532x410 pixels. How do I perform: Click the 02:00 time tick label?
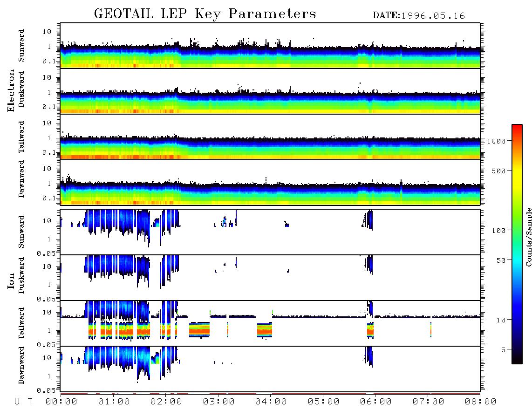pyautogui.click(x=166, y=402)
